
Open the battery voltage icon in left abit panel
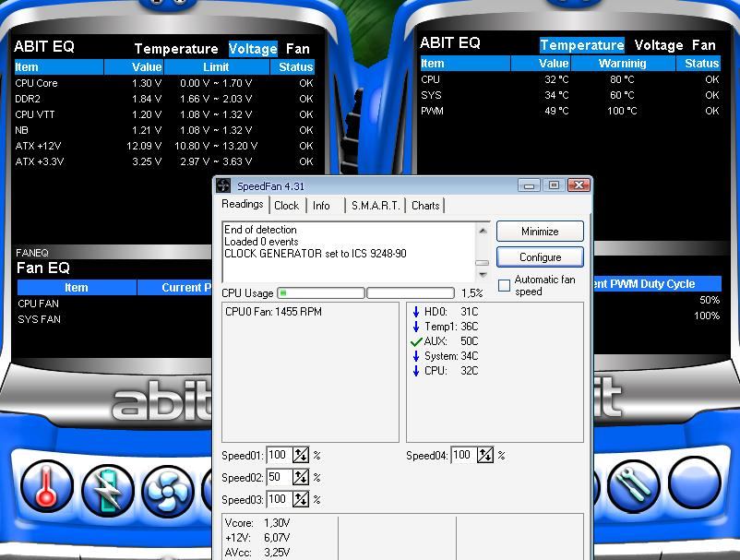[108, 491]
